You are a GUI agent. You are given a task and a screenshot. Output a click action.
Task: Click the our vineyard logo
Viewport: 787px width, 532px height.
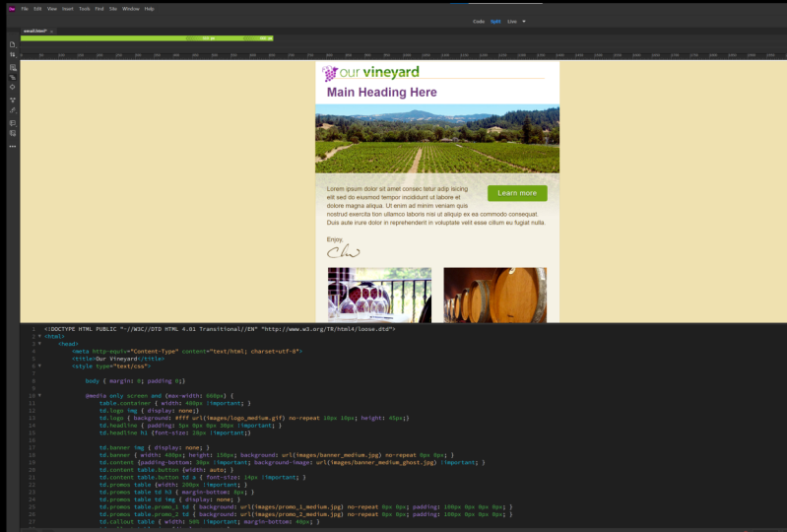370,73
